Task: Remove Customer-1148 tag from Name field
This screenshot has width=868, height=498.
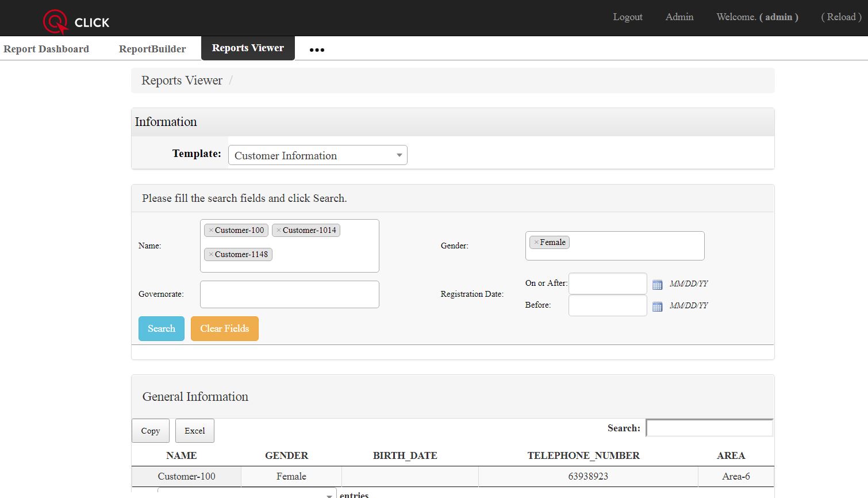Action: pos(211,255)
